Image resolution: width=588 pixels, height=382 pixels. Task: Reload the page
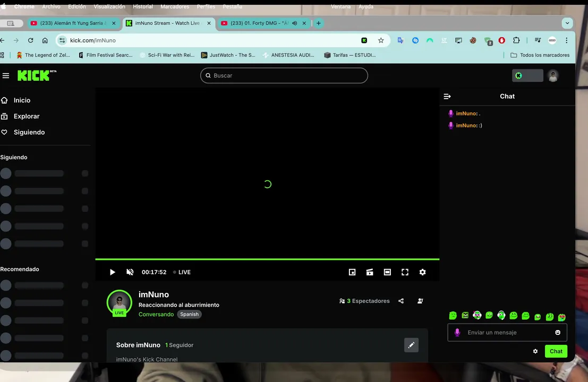click(30, 40)
